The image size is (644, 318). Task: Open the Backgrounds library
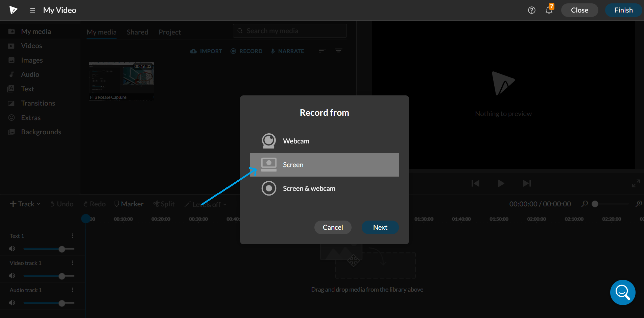pos(41,132)
